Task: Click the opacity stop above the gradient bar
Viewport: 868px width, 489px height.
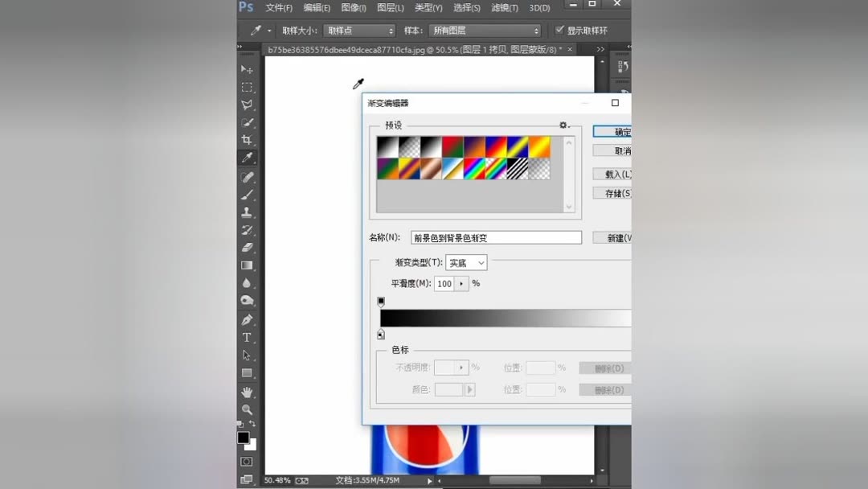Action: pyautogui.click(x=381, y=302)
